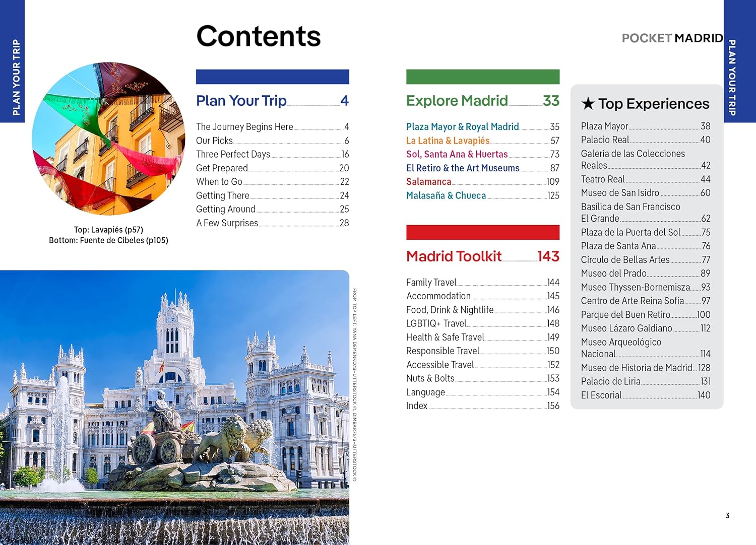Select the Malasaña & Chueca chapter entry
The height and width of the screenshot is (545, 756).
(x=446, y=195)
